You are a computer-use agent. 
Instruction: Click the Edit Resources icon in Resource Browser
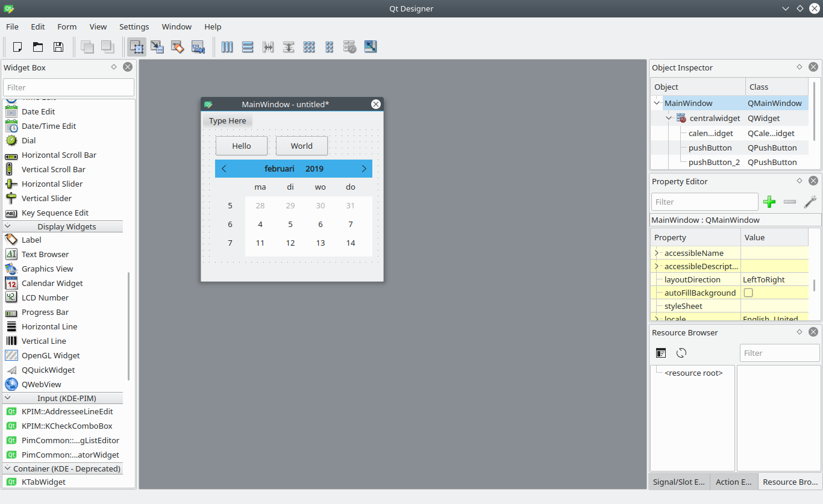[661, 353]
